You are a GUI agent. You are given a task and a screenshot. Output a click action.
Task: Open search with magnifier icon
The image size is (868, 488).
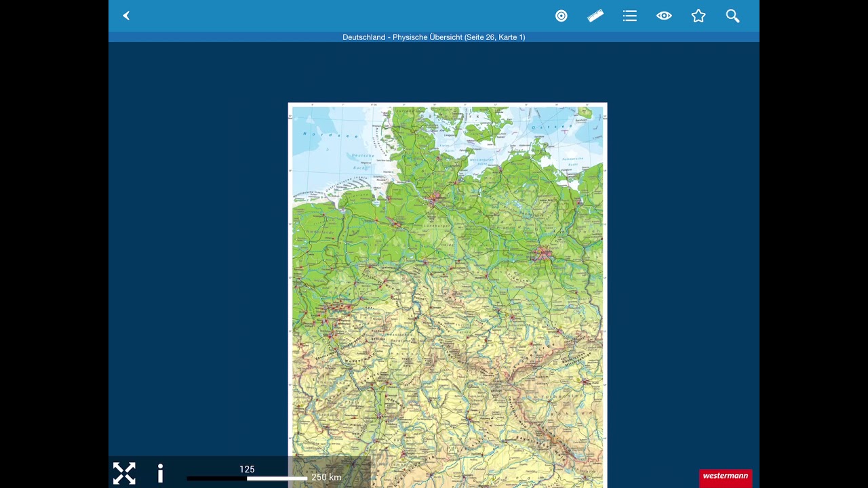click(x=732, y=16)
